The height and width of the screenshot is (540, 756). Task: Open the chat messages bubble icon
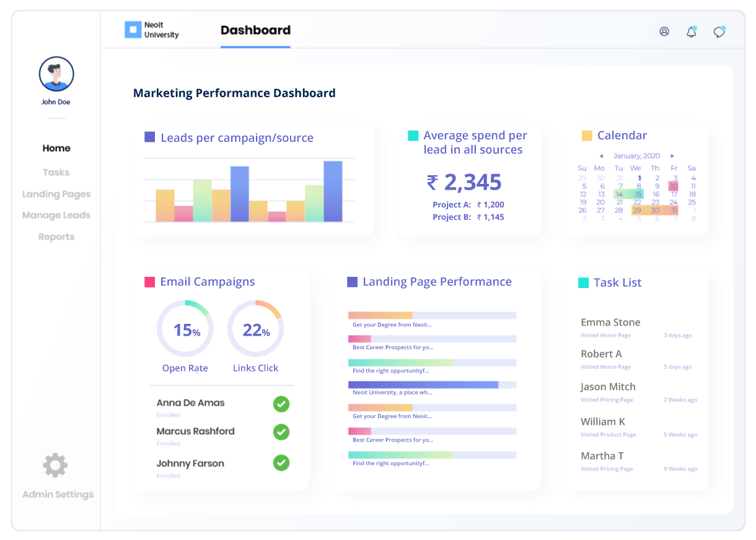(719, 32)
